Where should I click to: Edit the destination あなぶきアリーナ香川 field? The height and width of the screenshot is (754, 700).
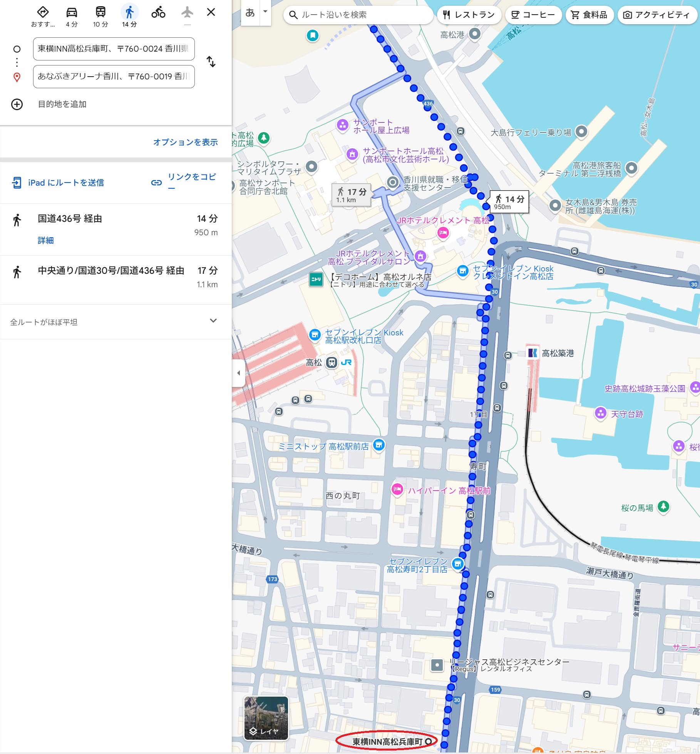pyautogui.click(x=114, y=77)
